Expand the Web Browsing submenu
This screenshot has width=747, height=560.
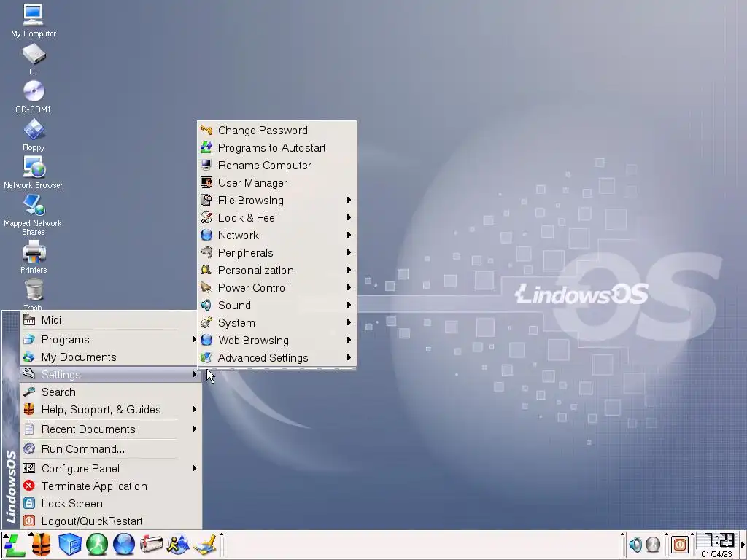click(x=276, y=341)
